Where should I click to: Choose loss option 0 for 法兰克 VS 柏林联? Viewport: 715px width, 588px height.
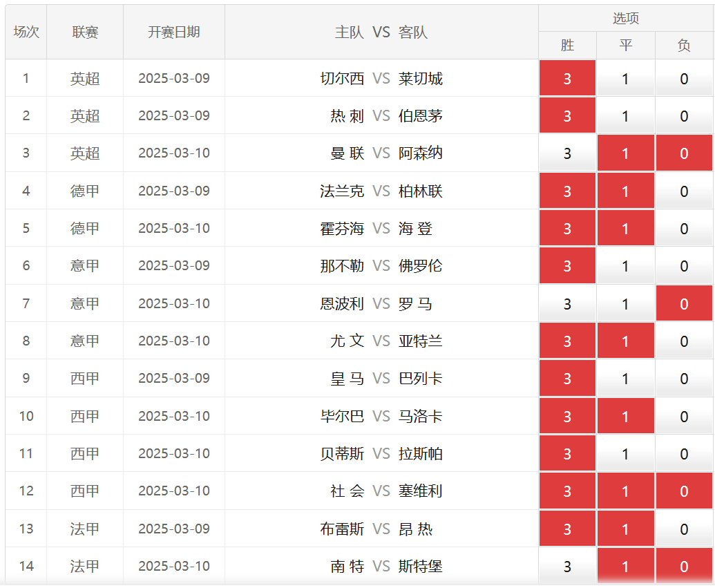tap(684, 191)
